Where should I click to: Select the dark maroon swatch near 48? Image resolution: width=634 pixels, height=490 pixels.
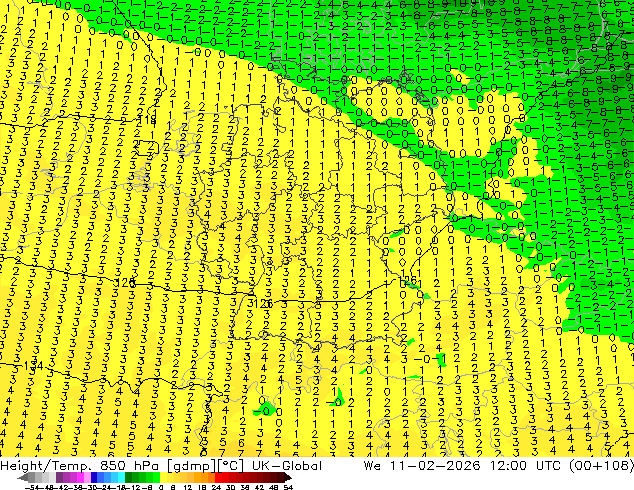pyautogui.click(x=273, y=477)
